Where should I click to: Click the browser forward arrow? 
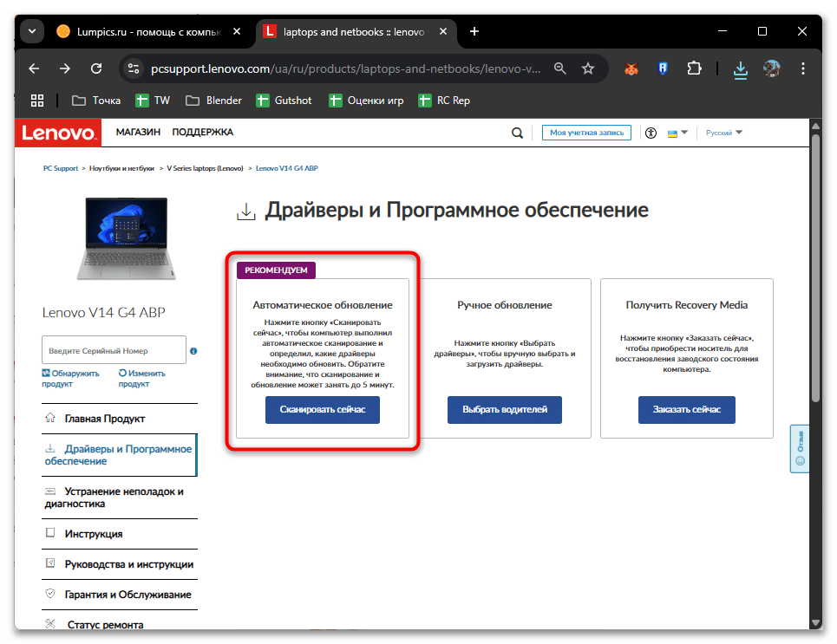65,68
